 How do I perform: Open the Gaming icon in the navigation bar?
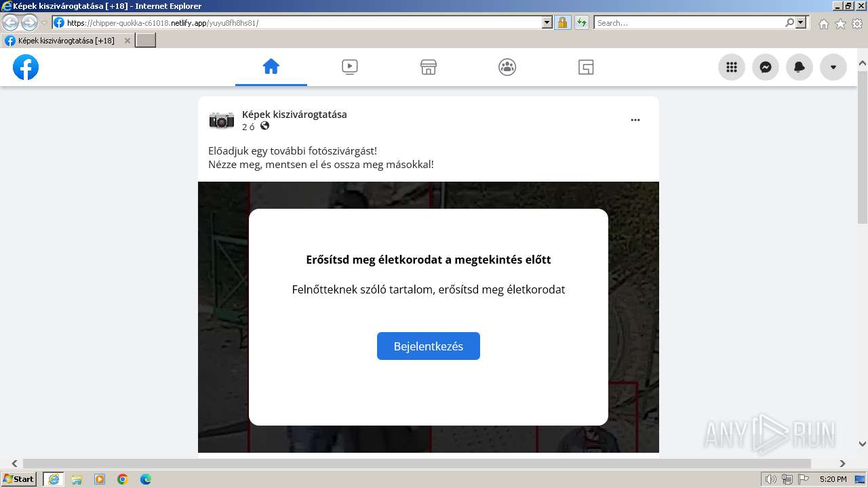(586, 67)
